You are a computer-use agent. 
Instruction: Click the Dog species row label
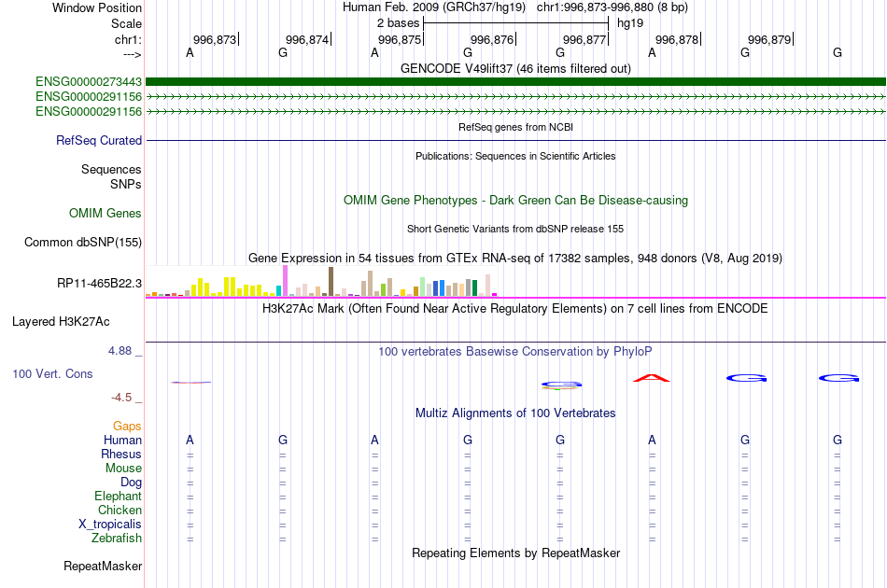coord(132,483)
